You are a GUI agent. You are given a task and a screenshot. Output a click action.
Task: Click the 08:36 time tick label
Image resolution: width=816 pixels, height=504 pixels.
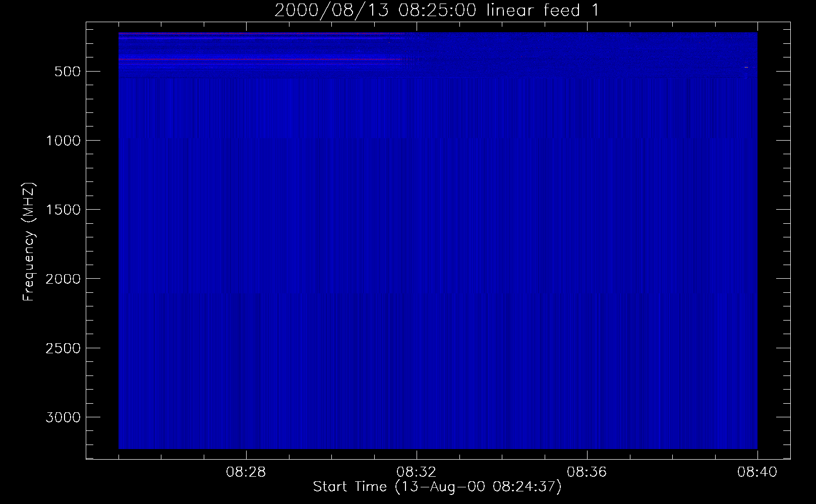coord(587,472)
